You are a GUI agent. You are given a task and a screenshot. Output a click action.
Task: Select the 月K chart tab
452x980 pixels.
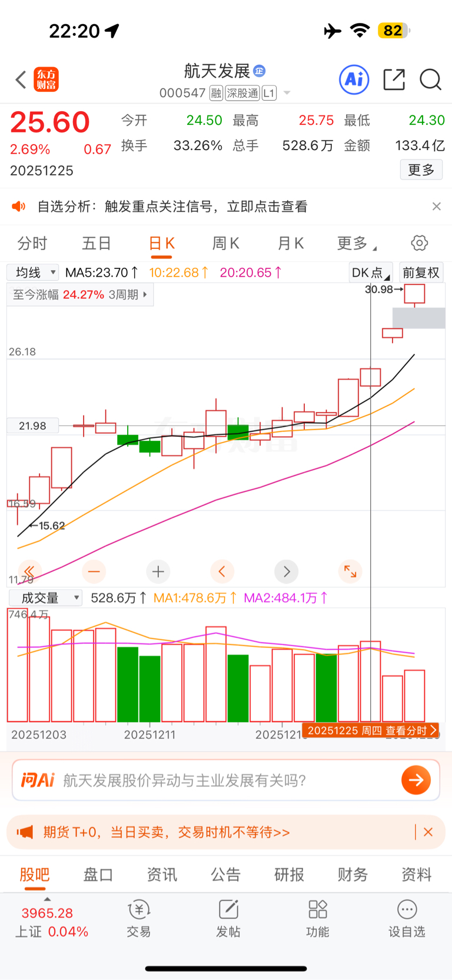point(291,243)
